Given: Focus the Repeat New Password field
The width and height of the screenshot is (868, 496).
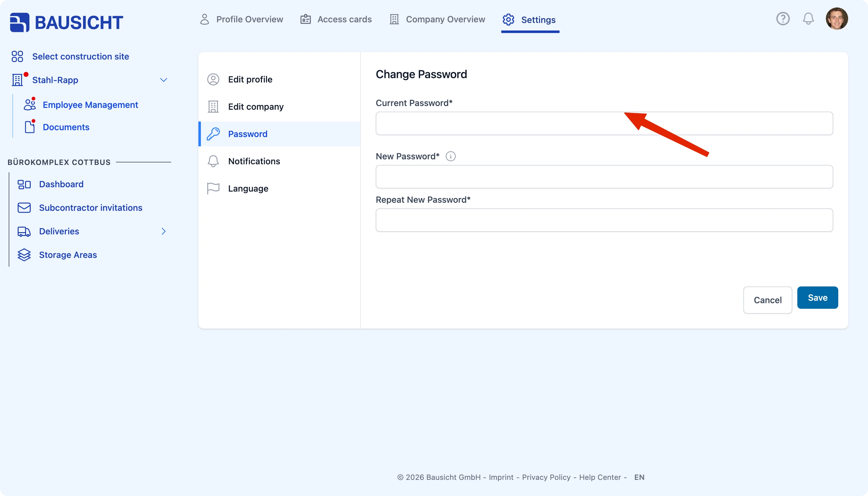Looking at the screenshot, I should (604, 220).
